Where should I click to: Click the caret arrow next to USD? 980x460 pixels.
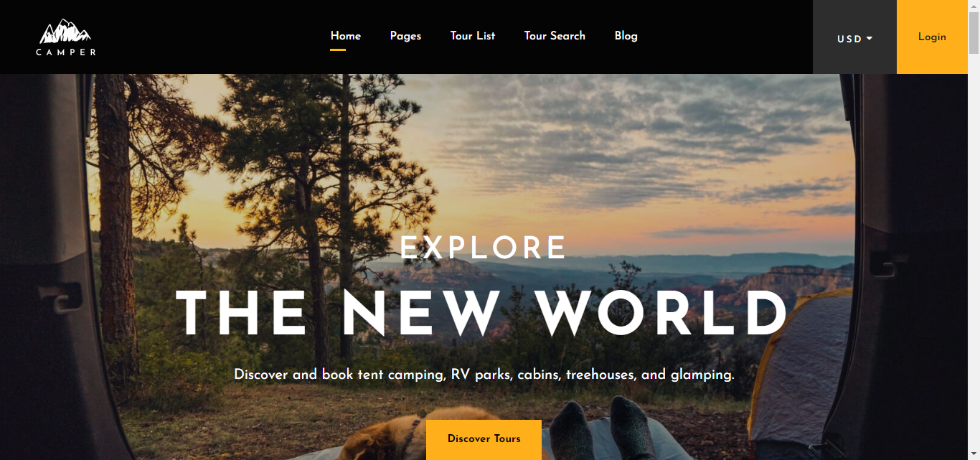(870, 39)
